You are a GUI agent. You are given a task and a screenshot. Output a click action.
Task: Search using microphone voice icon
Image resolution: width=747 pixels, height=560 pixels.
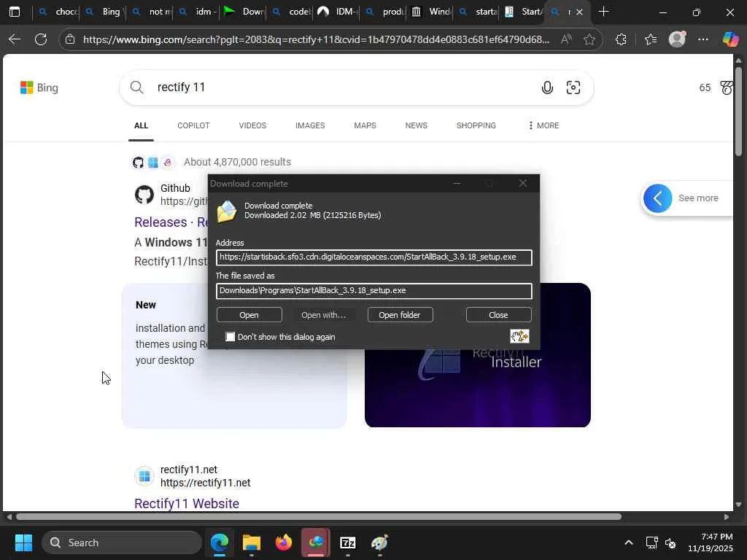point(547,87)
